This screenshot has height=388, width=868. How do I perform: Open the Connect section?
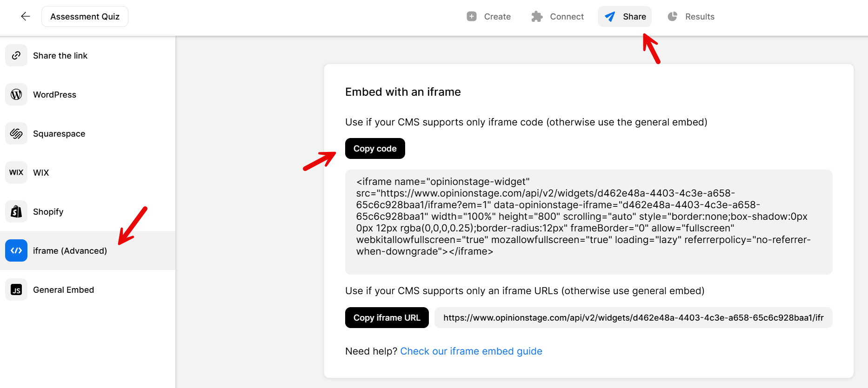(567, 16)
